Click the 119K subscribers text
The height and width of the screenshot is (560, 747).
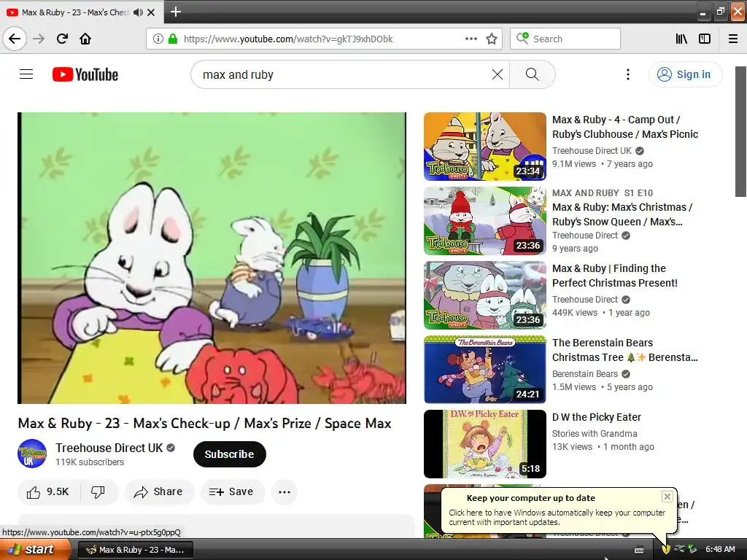pos(90,462)
